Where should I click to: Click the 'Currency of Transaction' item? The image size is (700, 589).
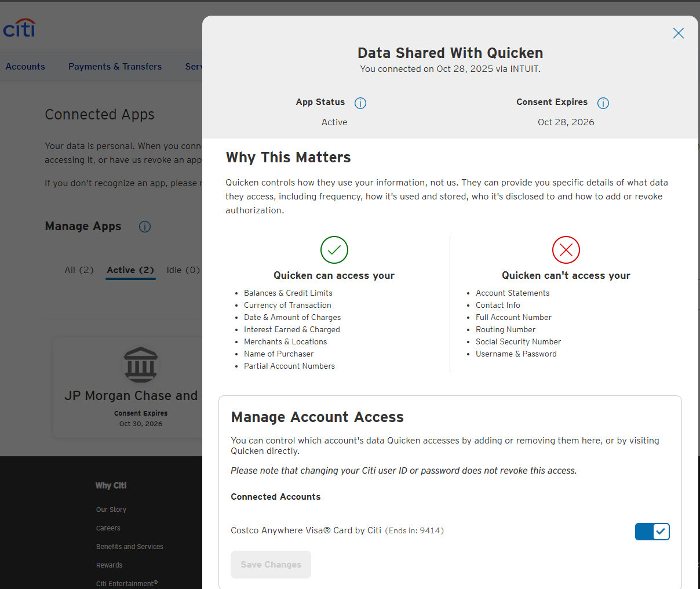pos(287,305)
